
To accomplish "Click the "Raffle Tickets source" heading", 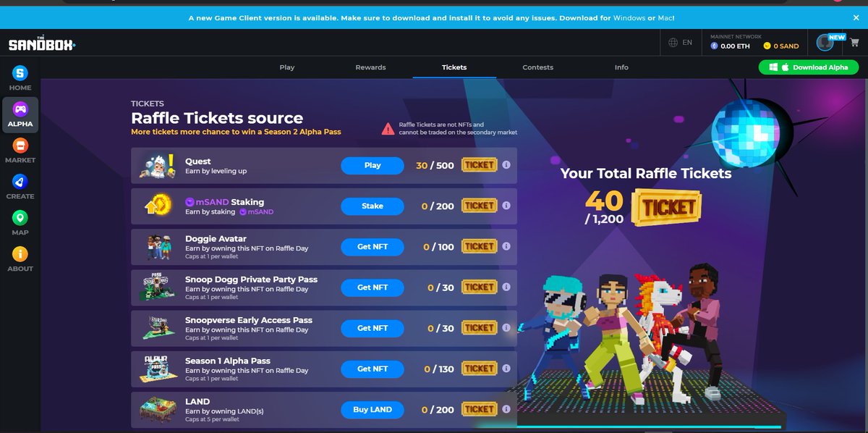I will 217,118.
